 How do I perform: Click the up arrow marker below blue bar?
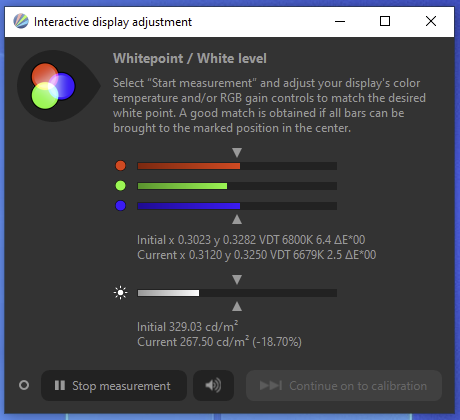[x=237, y=219]
